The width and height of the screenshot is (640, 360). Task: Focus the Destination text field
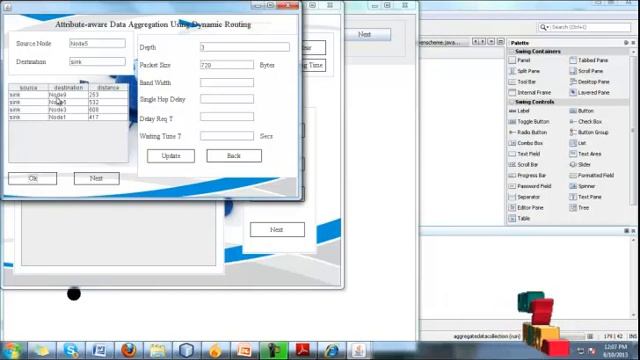point(97,62)
